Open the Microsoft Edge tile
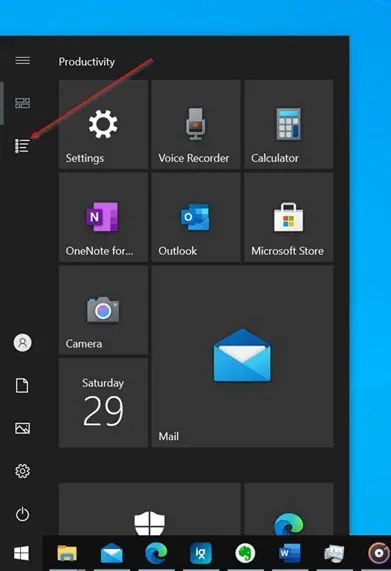 click(289, 509)
